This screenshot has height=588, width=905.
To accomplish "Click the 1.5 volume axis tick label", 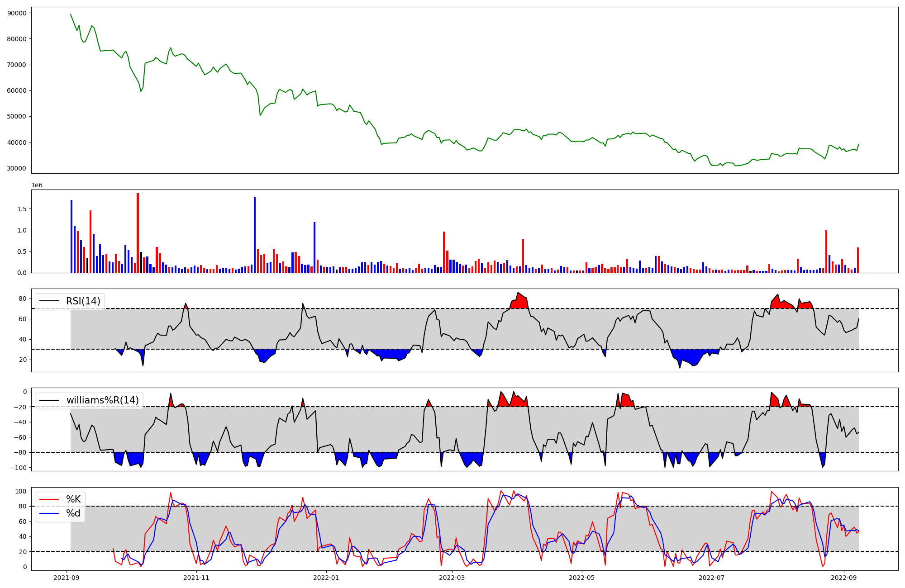I will (x=22, y=209).
